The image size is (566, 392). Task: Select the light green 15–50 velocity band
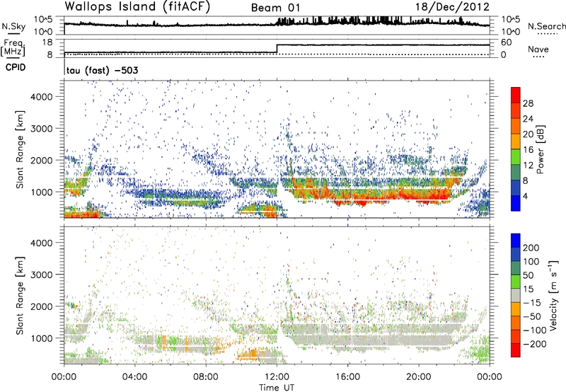[516, 282]
